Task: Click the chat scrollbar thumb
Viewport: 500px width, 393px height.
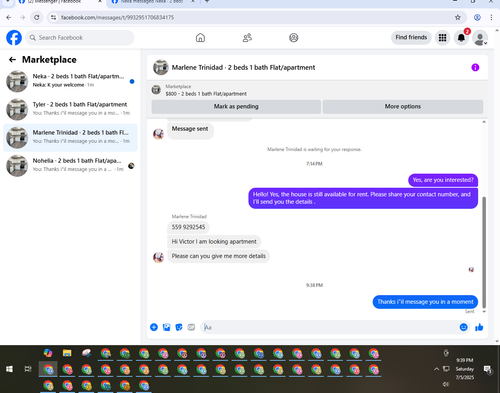Action: point(484,252)
